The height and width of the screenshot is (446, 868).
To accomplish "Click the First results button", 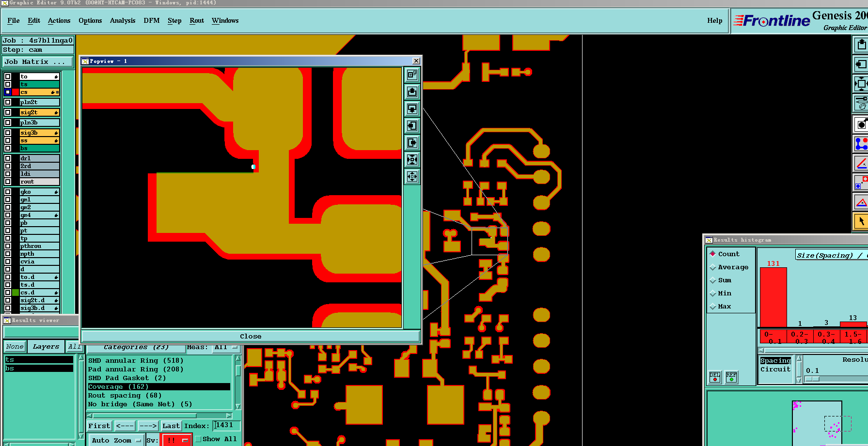I will tap(99, 426).
